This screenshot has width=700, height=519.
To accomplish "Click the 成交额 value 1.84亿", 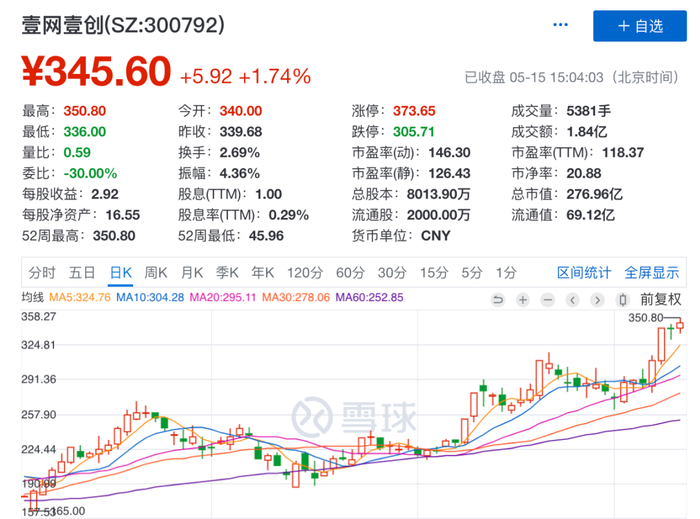I will [x=587, y=132].
